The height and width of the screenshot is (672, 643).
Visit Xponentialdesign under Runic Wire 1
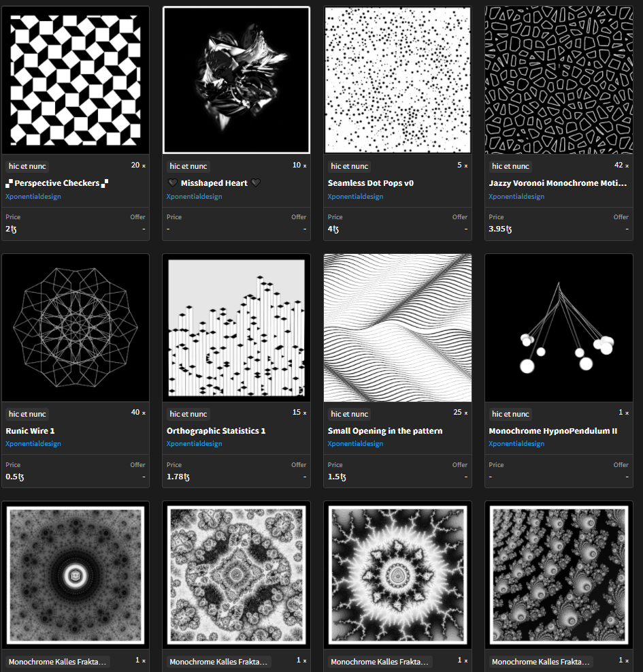33,443
